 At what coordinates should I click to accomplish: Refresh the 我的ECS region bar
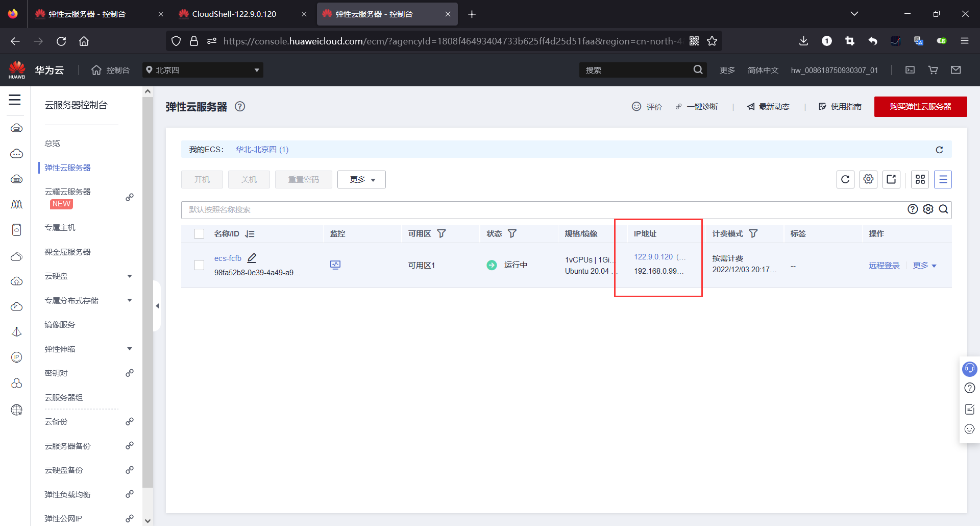[939, 150]
